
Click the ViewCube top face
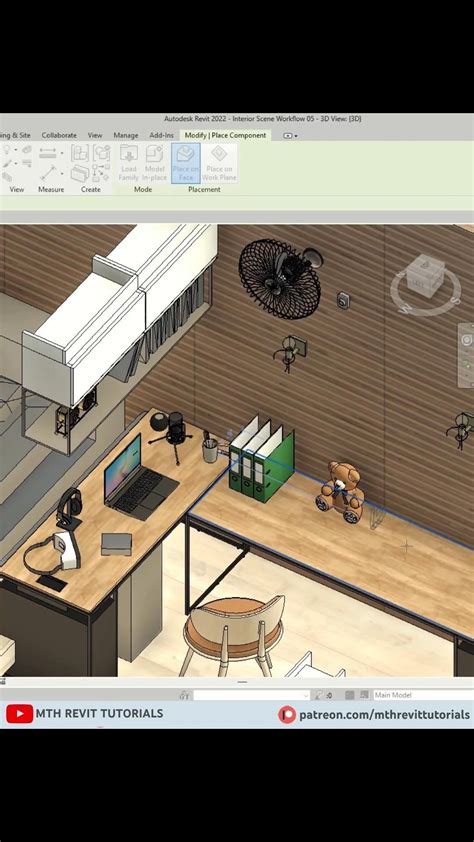425,263
